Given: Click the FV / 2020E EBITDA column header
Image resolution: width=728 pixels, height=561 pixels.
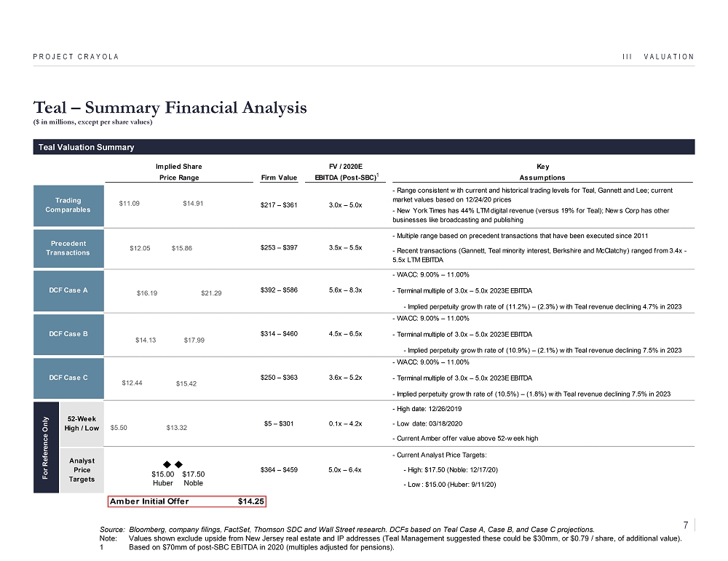Looking at the screenshot, I should point(345,172).
